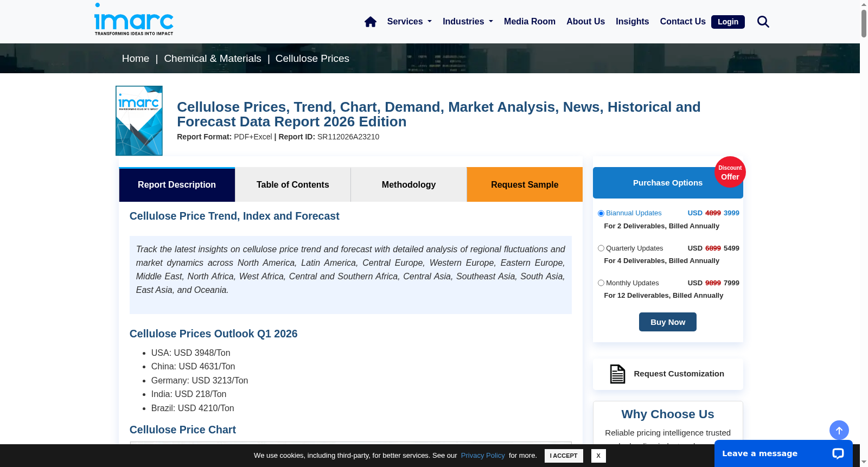Open Chemical & Materials breadcrumb
The width and height of the screenshot is (868, 467).
[213, 59]
